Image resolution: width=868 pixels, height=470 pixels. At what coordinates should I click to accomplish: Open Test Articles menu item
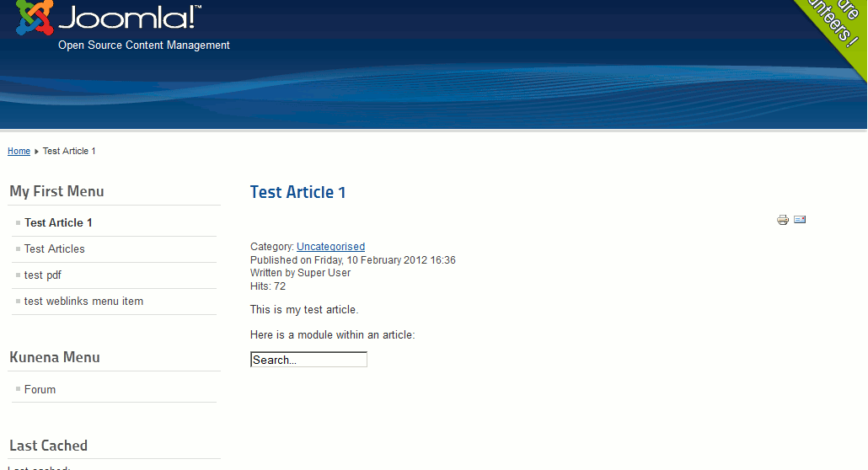54,248
